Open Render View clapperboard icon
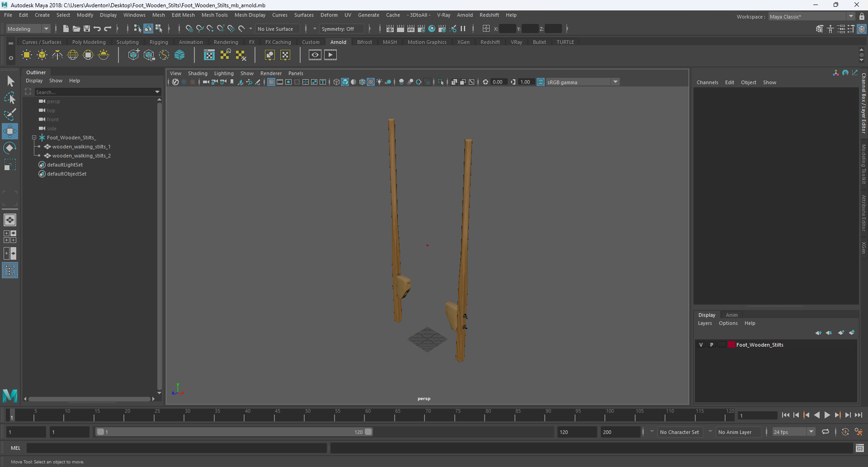Image resolution: width=868 pixels, height=467 pixels. pyautogui.click(x=390, y=29)
